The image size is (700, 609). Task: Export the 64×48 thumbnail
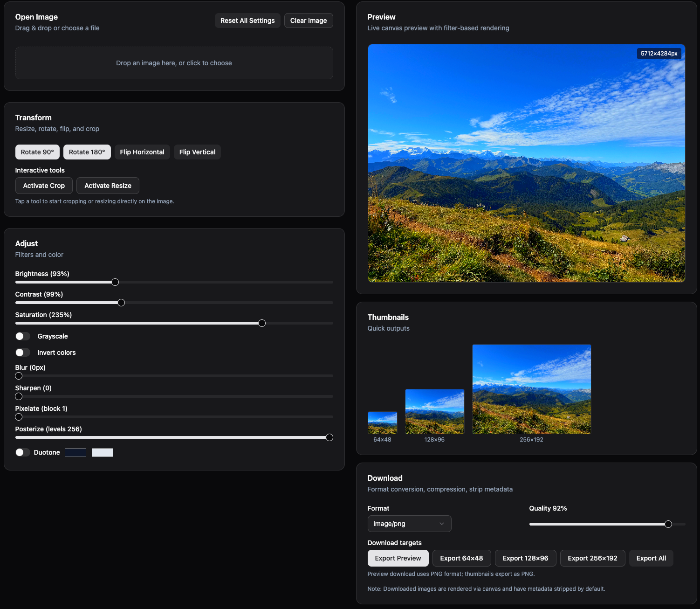coord(461,558)
